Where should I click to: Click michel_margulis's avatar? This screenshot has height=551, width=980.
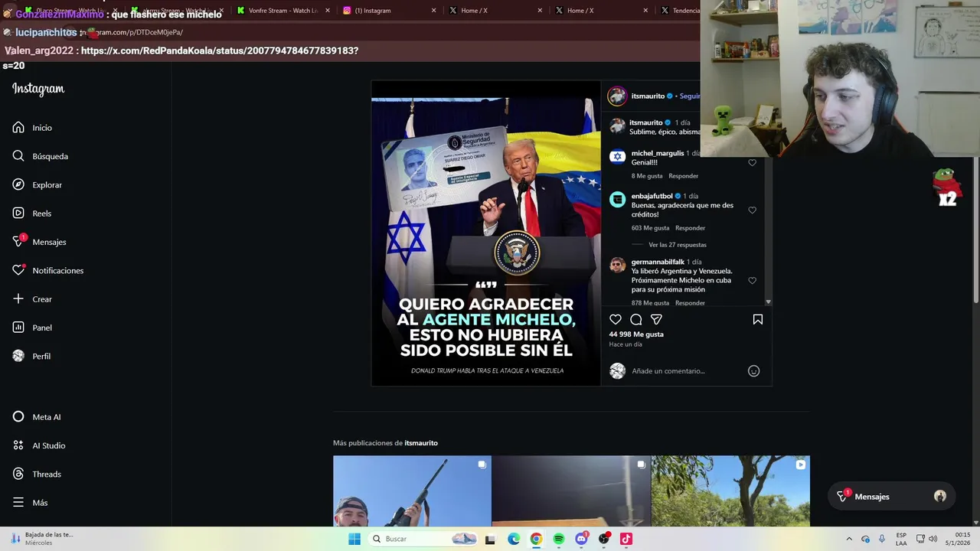(x=617, y=157)
